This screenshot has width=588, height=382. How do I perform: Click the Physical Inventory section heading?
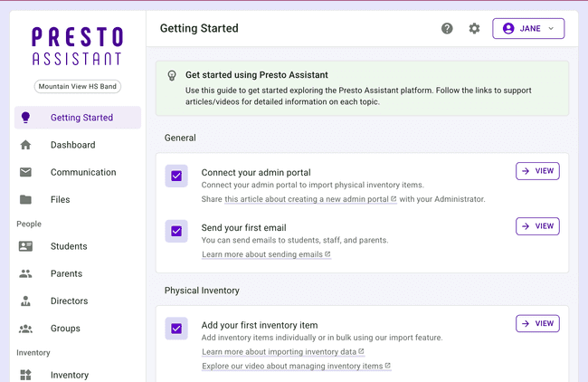202,291
